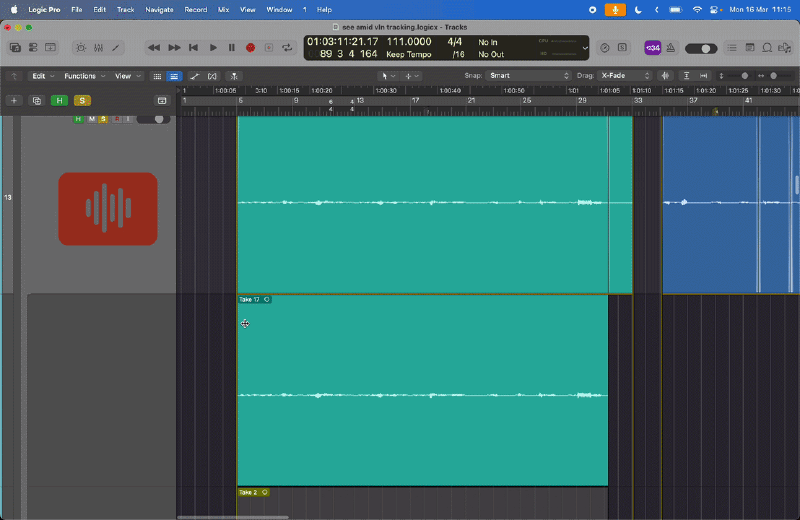This screenshot has width=800, height=520.
Task: Toggle the purple Count-in 1234 button
Action: pyautogui.click(x=653, y=48)
